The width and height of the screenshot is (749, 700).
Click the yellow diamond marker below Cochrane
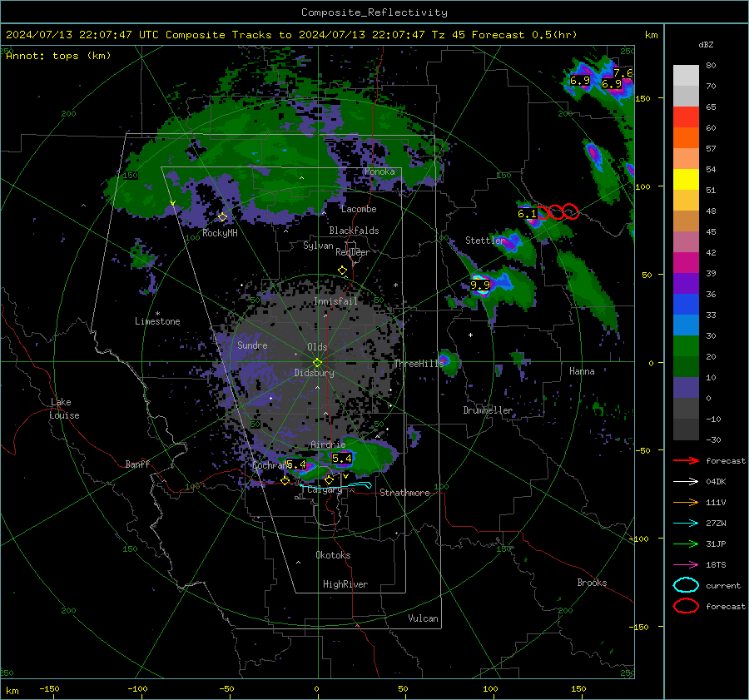(285, 481)
